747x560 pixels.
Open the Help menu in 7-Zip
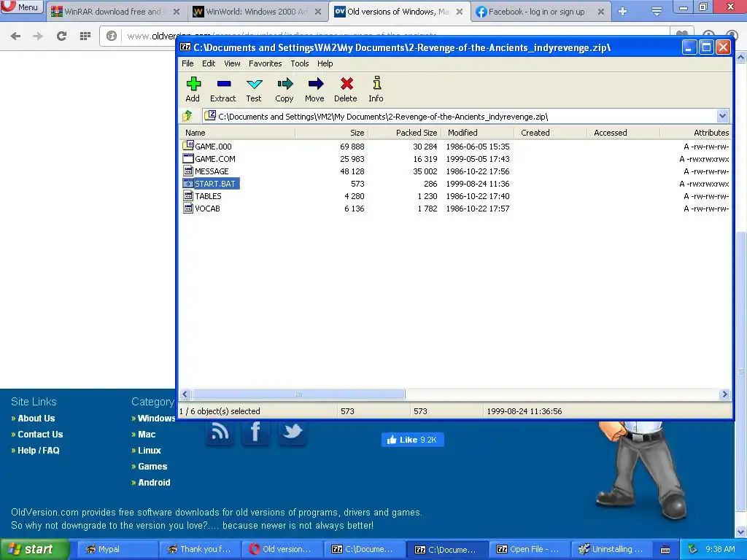[325, 63]
